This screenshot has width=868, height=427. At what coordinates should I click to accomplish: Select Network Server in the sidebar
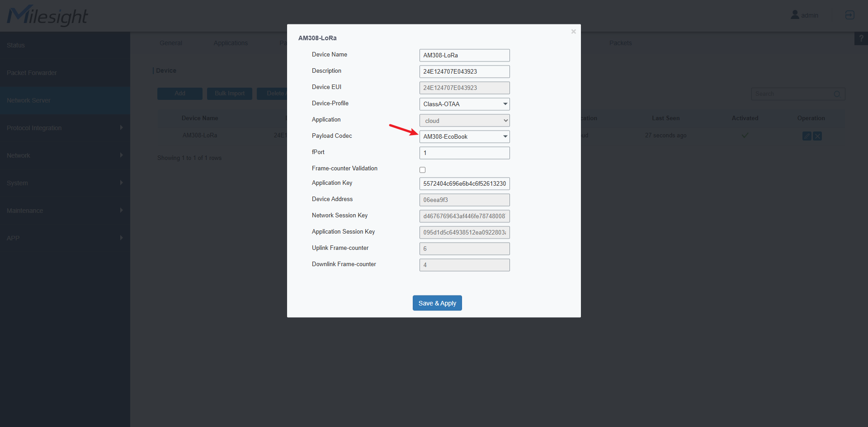point(65,100)
